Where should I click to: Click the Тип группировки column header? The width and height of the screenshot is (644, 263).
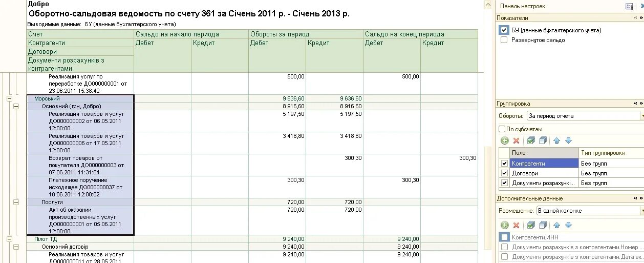click(x=611, y=153)
